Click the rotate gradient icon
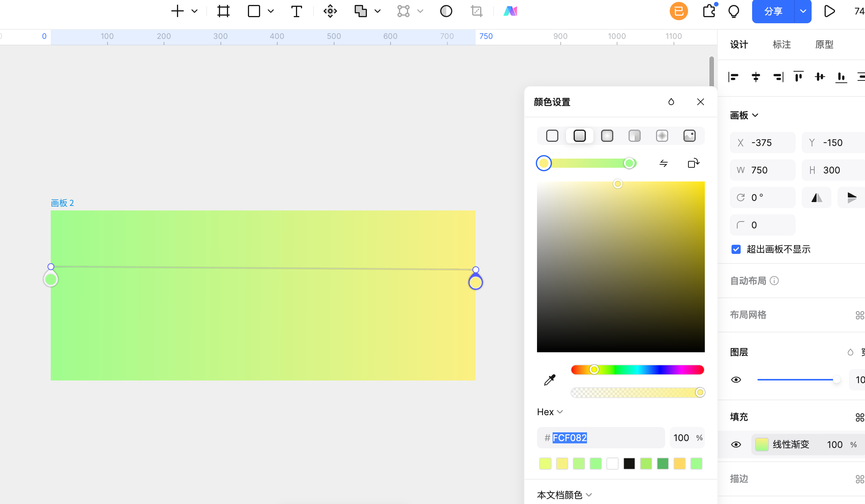The image size is (865, 504). pyautogui.click(x=693, y=163)
